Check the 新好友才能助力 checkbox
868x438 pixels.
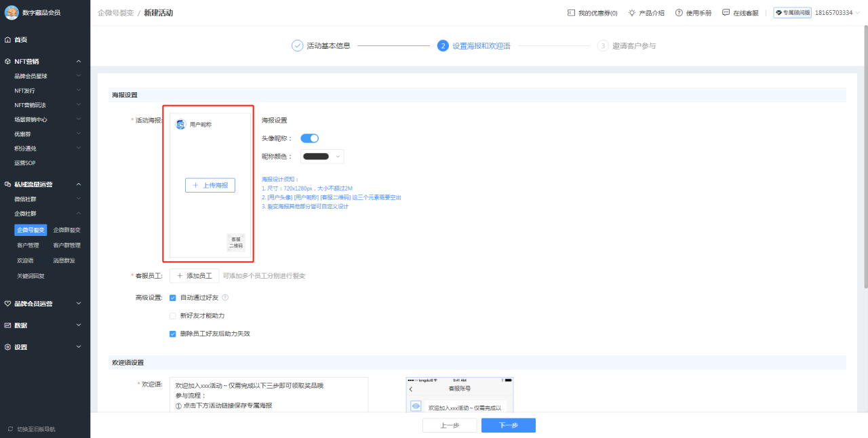(172, 315)
